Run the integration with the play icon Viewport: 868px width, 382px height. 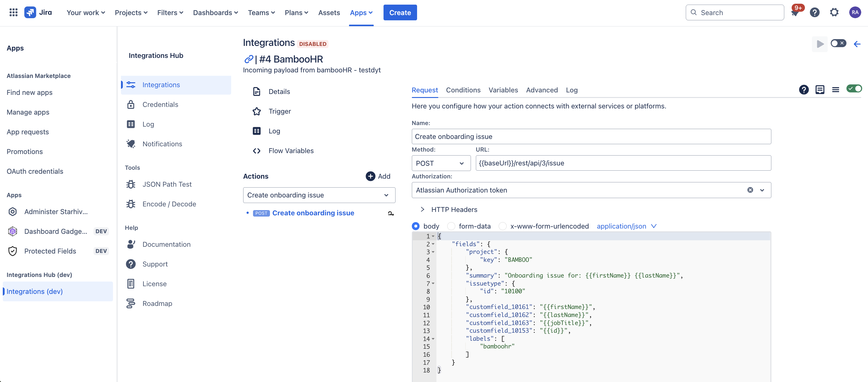coord(820,44)
